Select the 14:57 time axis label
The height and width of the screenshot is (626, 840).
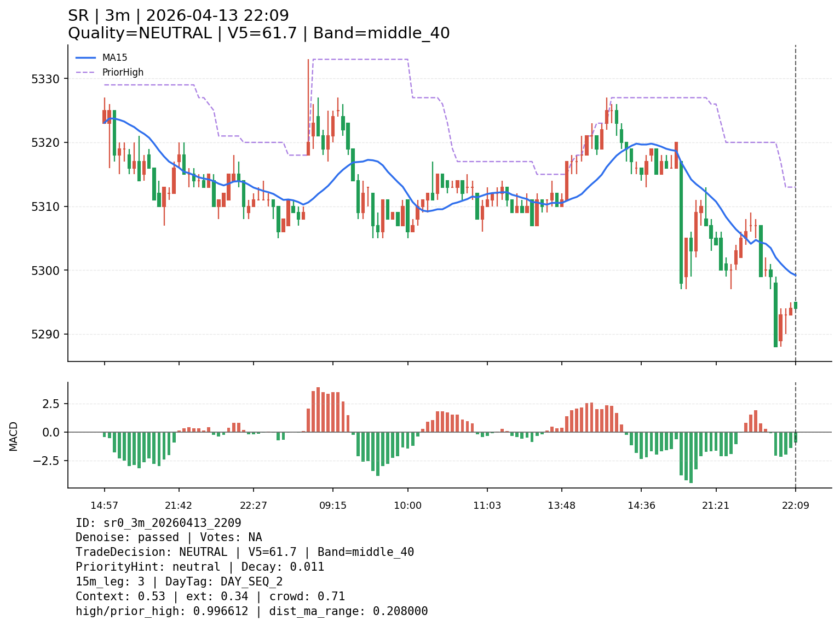click(104, 506)
